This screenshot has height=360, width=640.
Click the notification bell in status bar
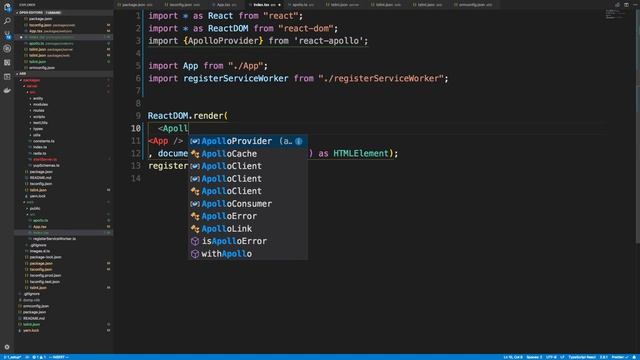pyautogui.click(x=635, y=357)
